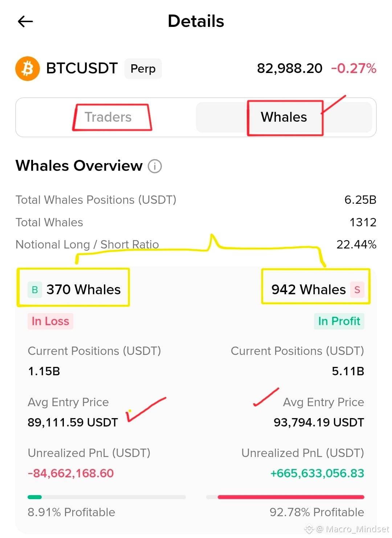Click the red S sell badge
Image resolution: width=392 pixels, height=538 pixels.
357,290
